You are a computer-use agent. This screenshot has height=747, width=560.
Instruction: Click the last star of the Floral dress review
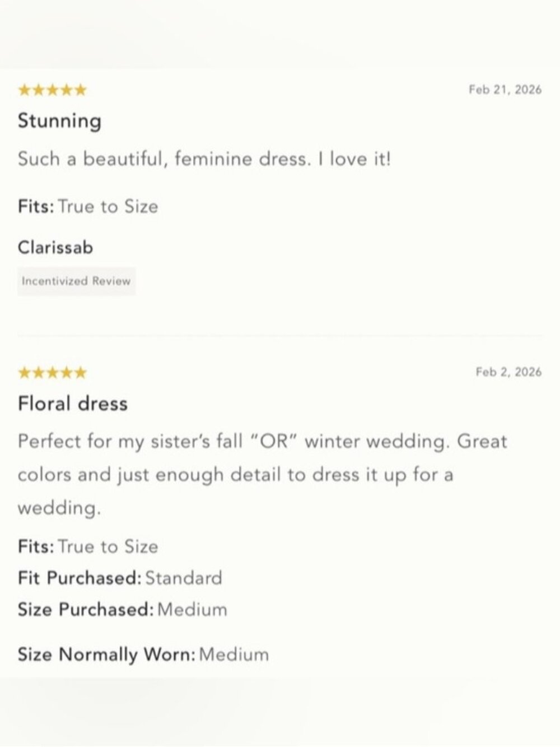81,373
